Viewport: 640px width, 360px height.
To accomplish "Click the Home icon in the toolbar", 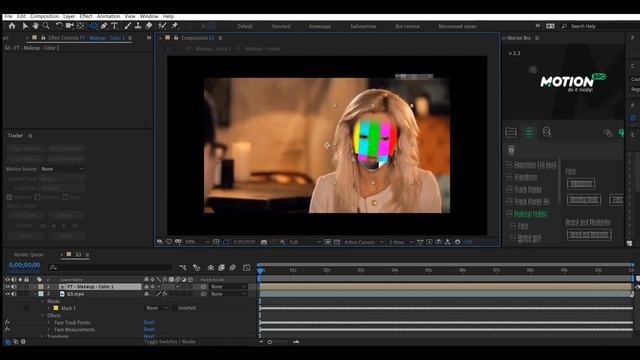I will pos(12,26).
